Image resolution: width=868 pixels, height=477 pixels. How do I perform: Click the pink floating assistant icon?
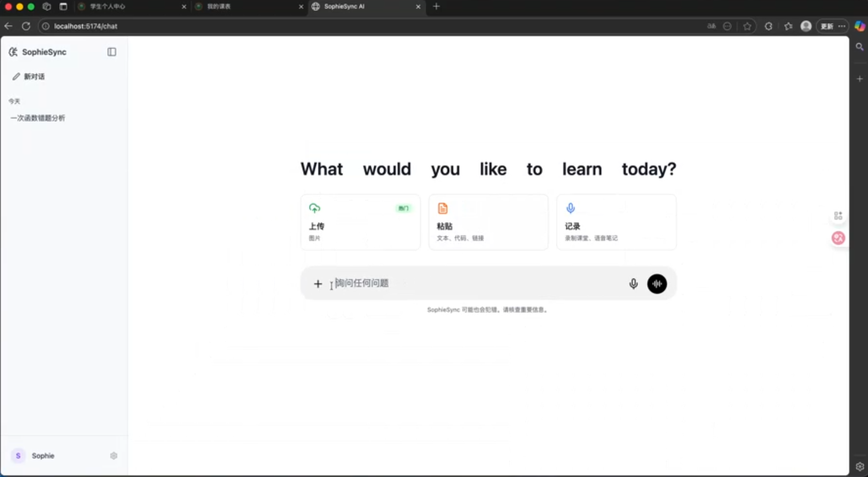pyautogui.click(x=838, y=238)
